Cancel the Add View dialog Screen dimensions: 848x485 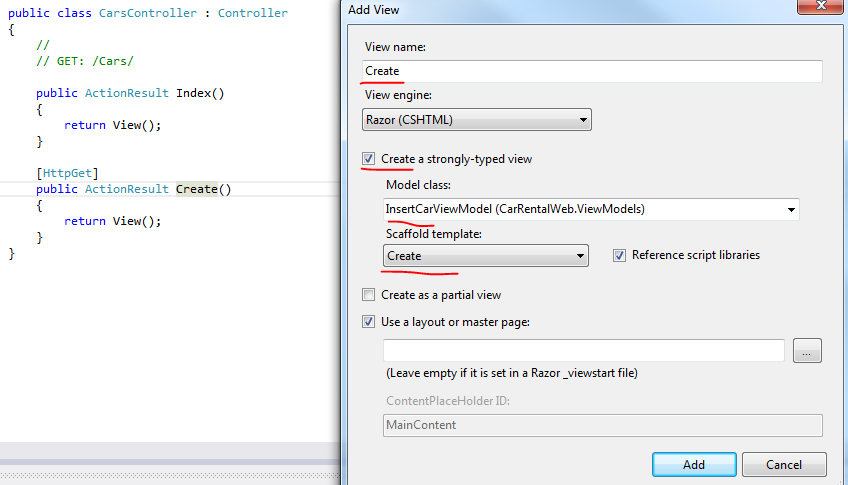(x=784, y=464)
